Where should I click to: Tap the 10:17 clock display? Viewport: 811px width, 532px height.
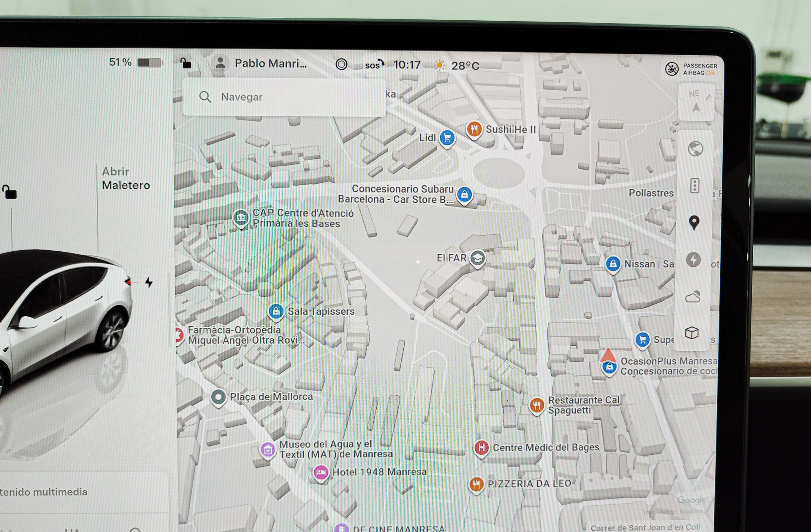coord(407,65)
